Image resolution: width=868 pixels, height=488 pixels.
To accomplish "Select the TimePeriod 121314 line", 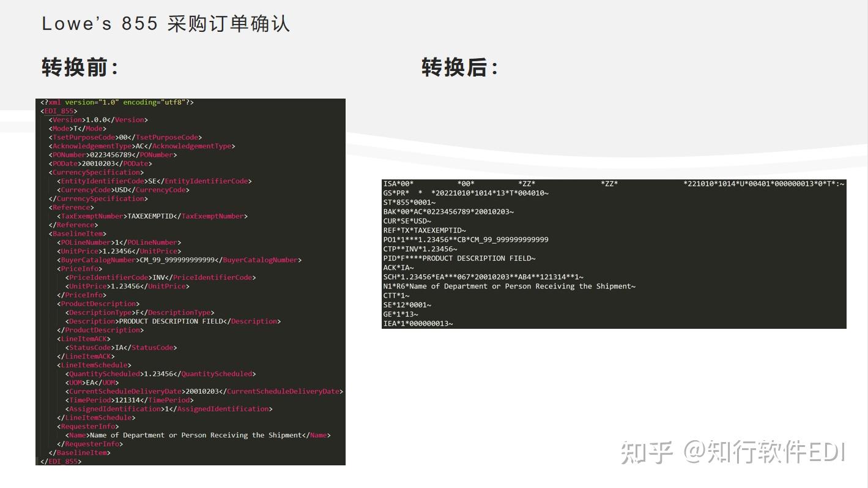I will pyautogui.click(x=129, y=400).
